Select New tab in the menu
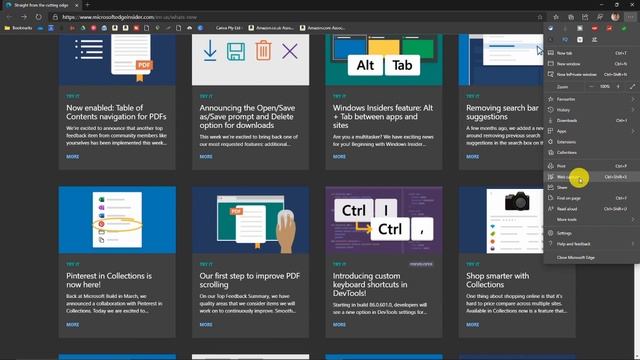 (590, 53)
